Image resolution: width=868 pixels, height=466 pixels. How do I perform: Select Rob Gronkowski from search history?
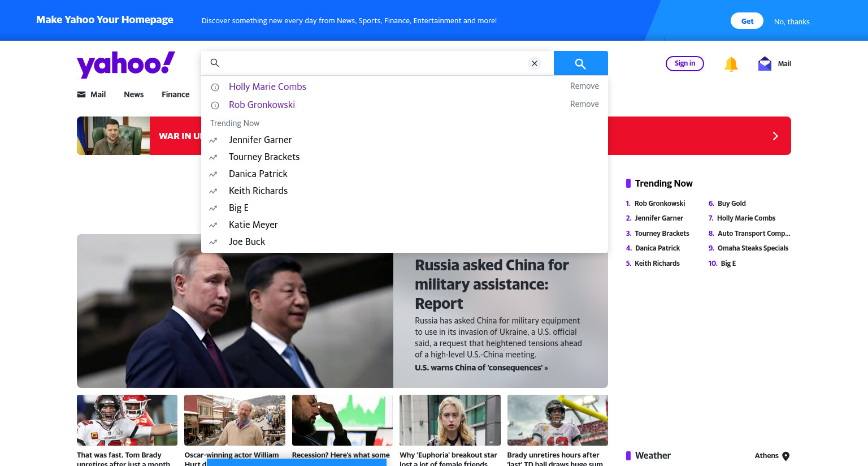click(262, 105)
